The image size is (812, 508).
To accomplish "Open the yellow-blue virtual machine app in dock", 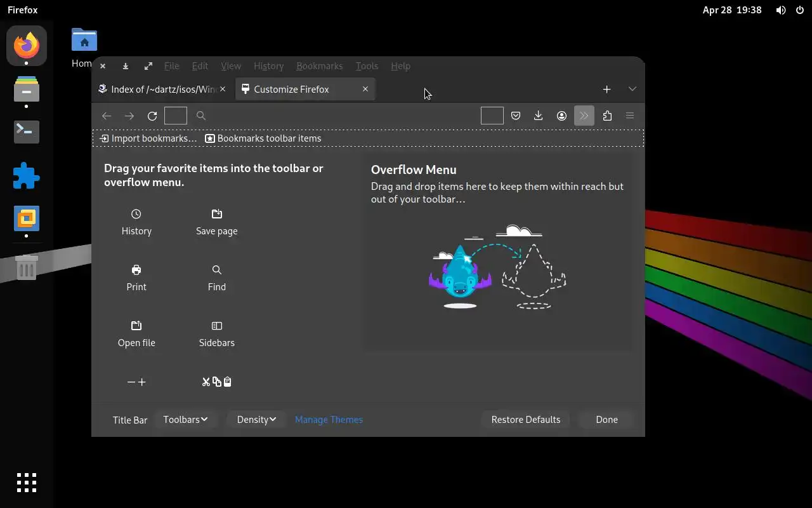I will click(27, 218).
